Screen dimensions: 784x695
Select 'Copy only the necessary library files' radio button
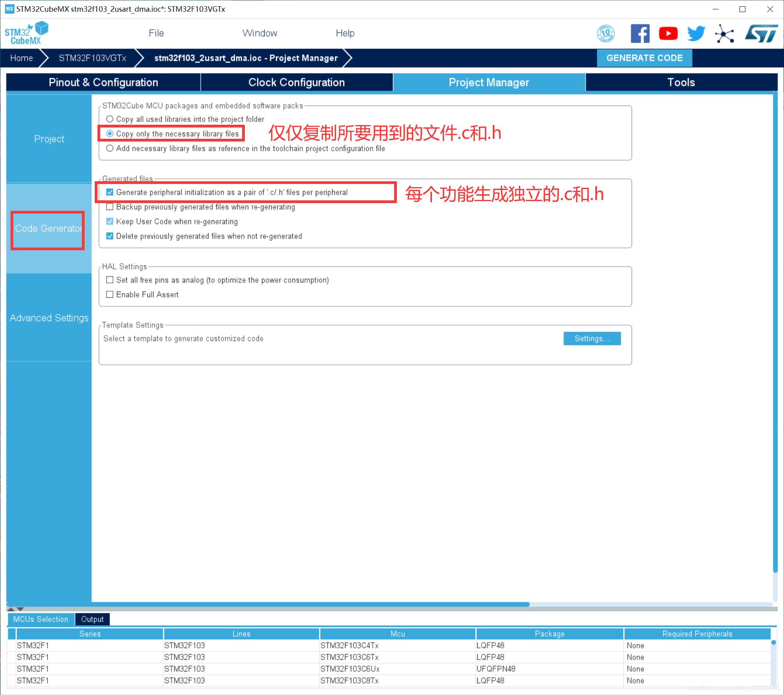tap(109, 133)
